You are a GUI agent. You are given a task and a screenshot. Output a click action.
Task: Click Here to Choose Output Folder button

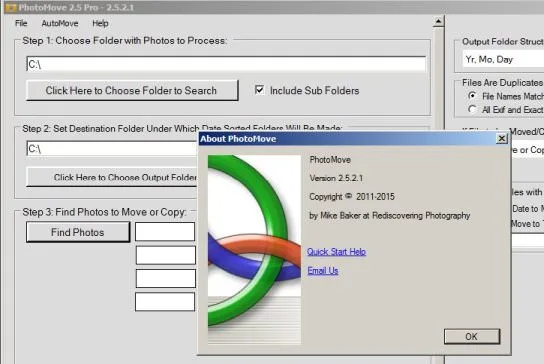pos(112,177)
